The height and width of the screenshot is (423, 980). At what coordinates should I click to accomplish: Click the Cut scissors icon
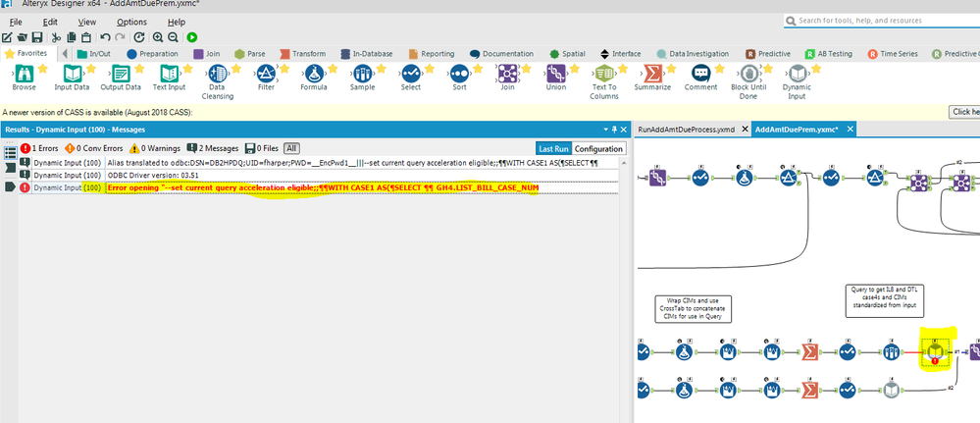(56, 37)
